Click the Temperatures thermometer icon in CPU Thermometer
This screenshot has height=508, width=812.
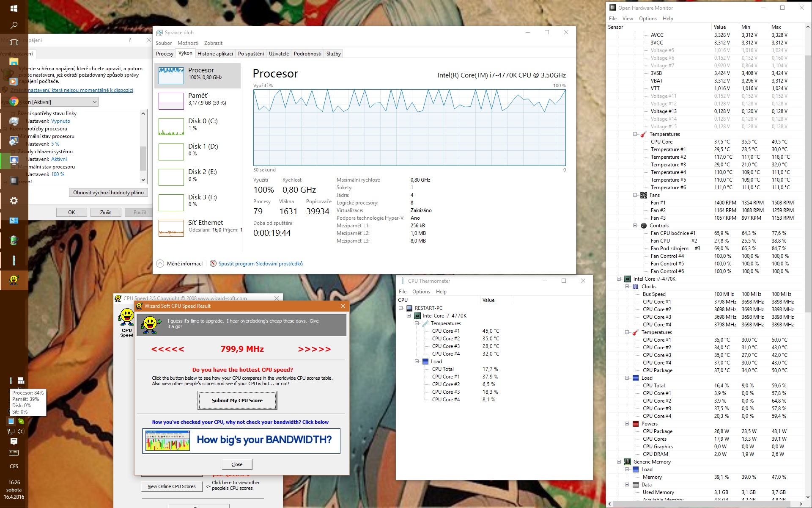click(x=425, y=323)
